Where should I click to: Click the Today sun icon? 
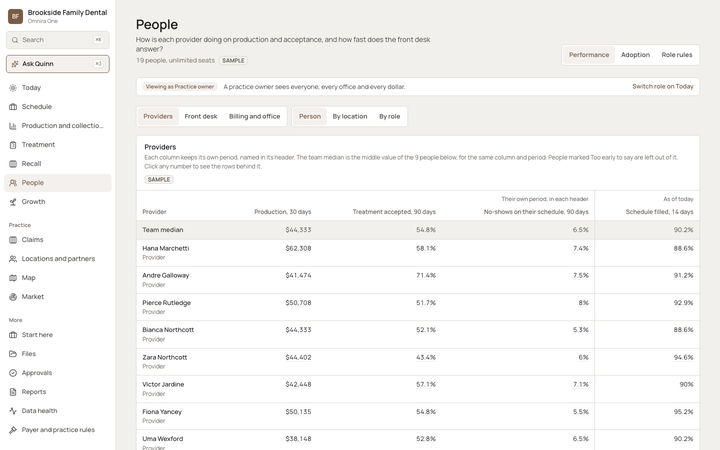[13, 88]
